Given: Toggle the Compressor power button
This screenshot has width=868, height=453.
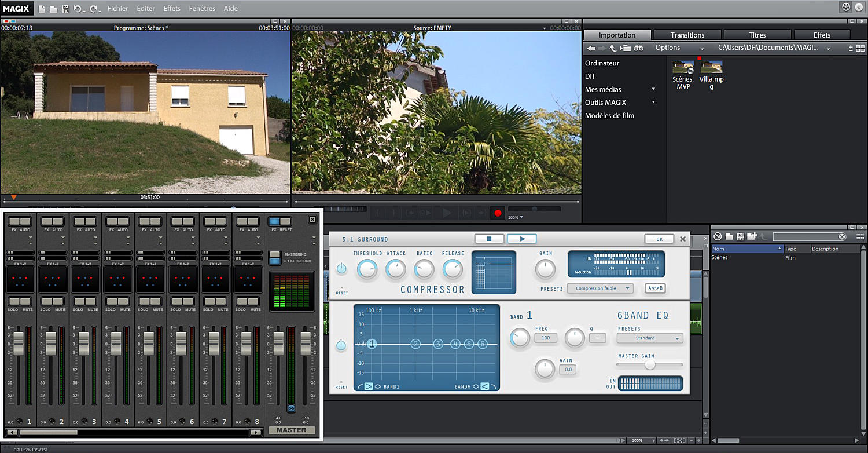Looking at the screenshot, I should (341, 268).
